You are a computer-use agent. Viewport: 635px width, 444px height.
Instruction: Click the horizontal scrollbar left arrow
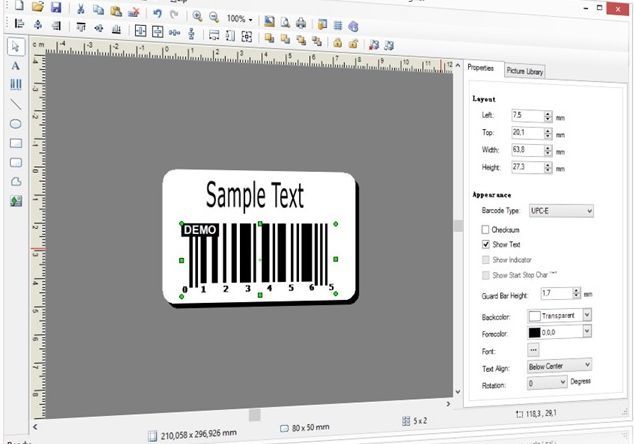36,427
